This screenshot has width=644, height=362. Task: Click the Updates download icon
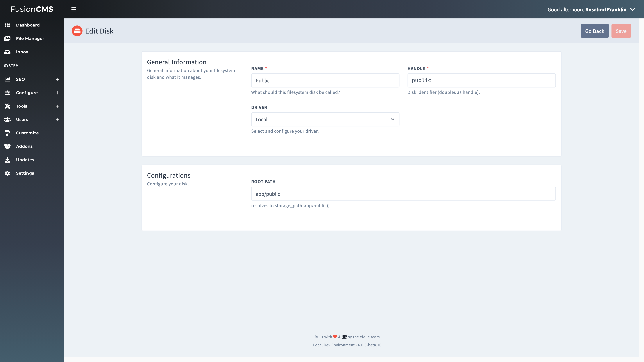click(7, 160)
